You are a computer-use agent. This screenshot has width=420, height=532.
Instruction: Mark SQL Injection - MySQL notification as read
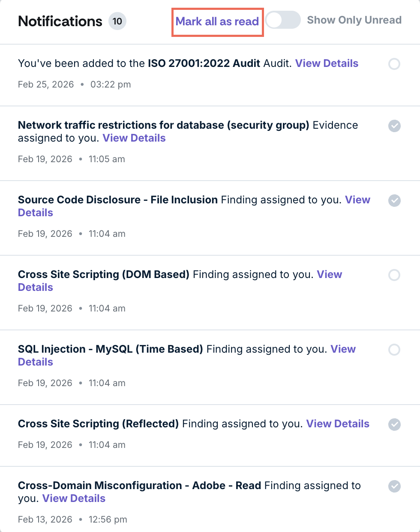394,350
